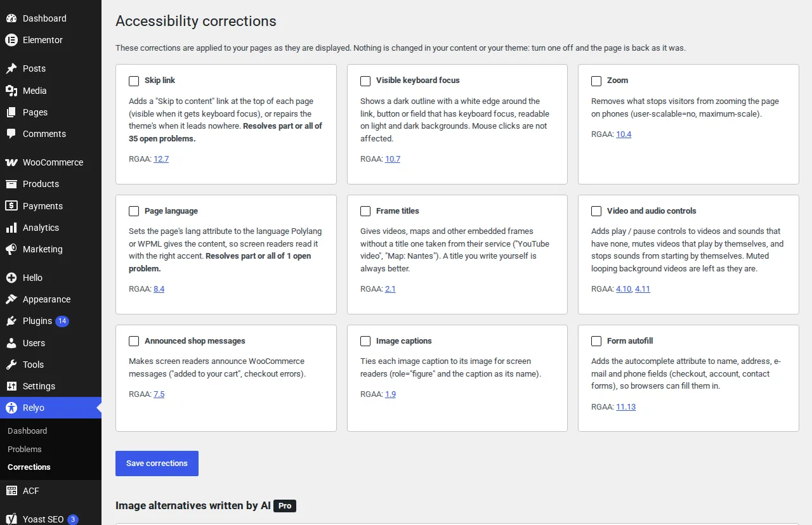Click the Posts pin icon
812x525 pixels.
coord(11,68)
